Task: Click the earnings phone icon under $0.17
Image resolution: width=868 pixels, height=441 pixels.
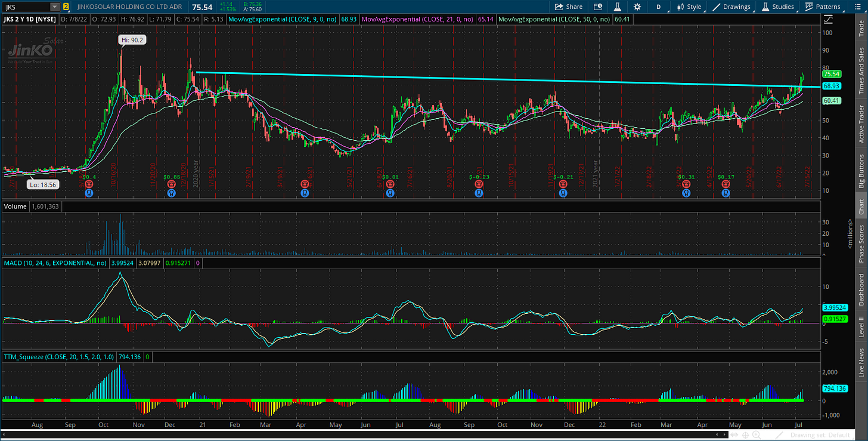Action: click(x=726, y=184)
